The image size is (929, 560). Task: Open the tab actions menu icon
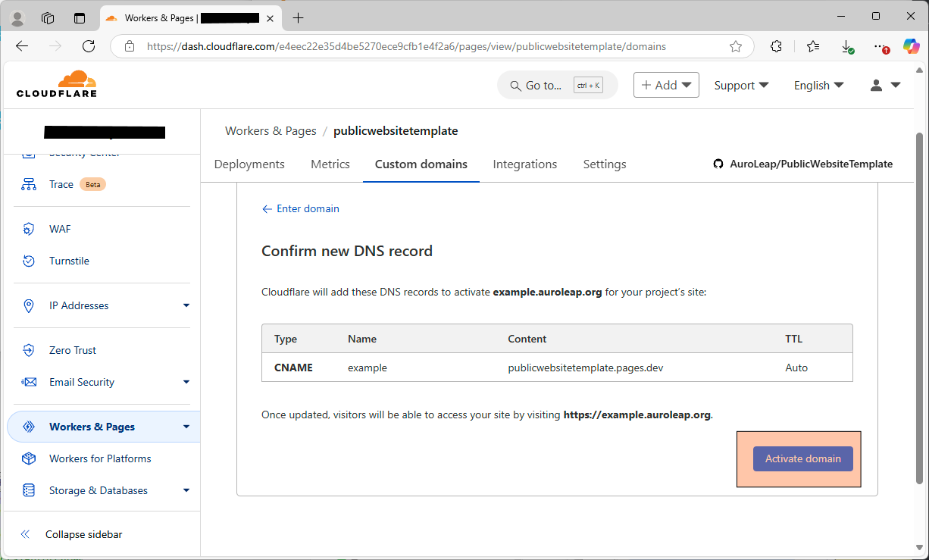pyautogui.click(x=80, y=18)
